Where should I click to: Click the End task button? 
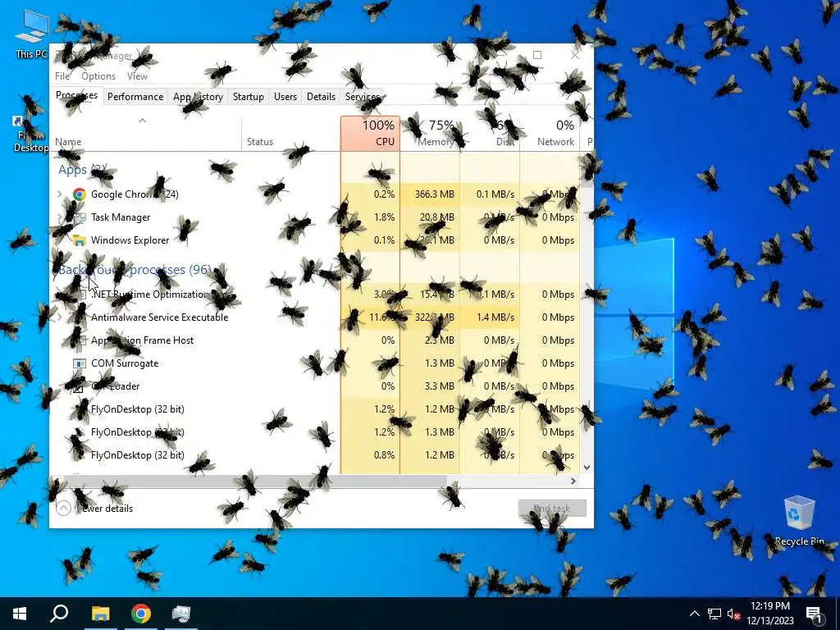(x=552, y=509)
